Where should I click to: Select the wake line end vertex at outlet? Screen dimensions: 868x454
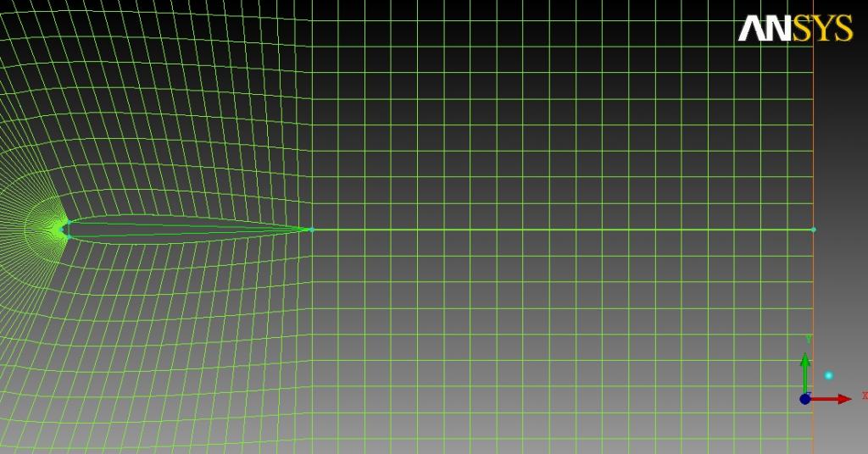813,230
